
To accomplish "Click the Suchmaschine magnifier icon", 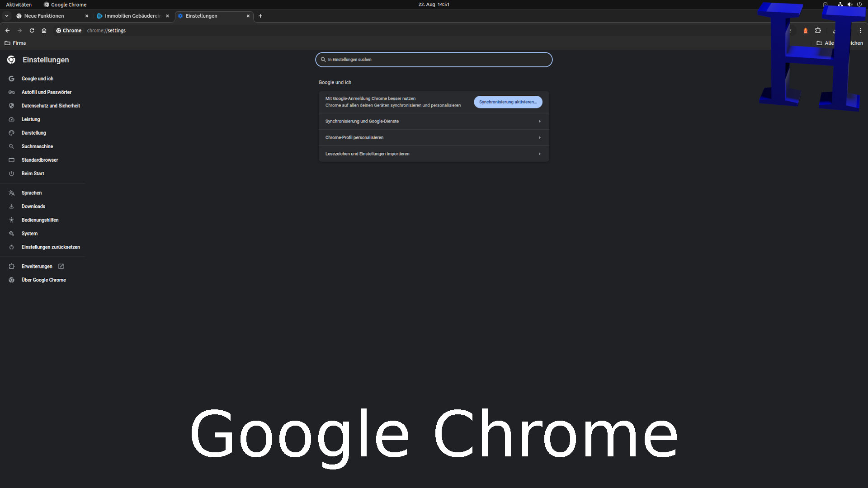I will 11,146.
